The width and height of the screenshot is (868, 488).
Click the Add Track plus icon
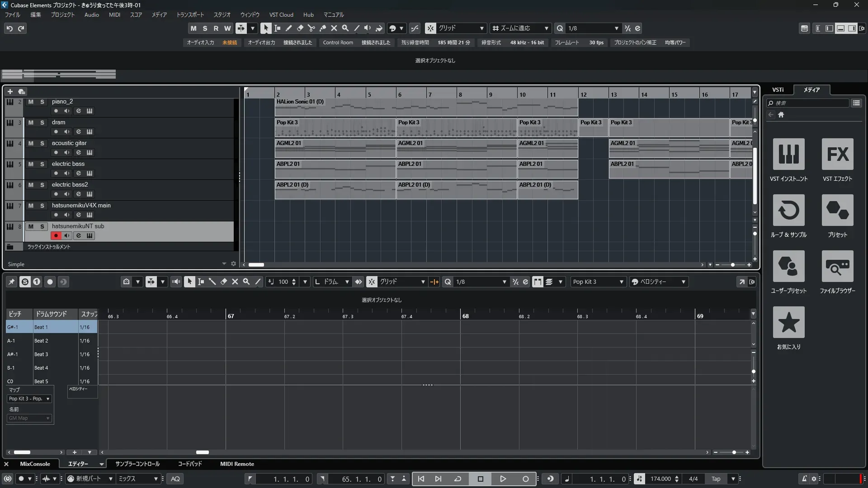[x=10, y=91]
